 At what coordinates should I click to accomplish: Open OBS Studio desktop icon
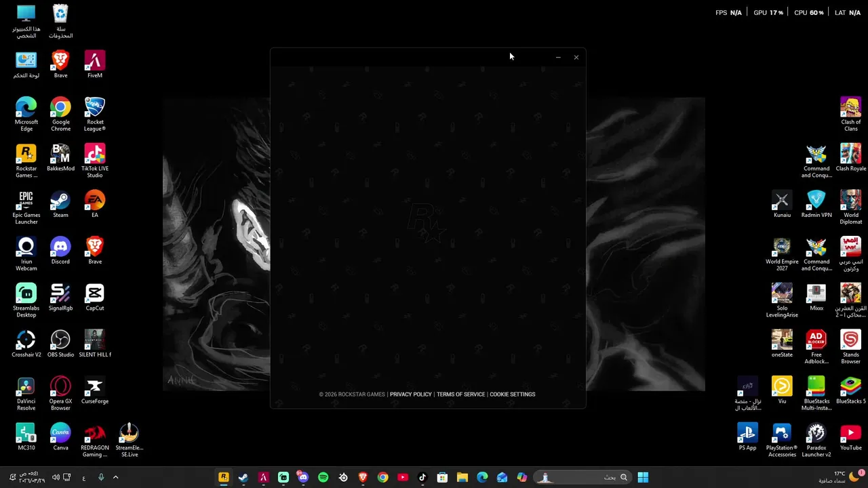tap(60, 344)
